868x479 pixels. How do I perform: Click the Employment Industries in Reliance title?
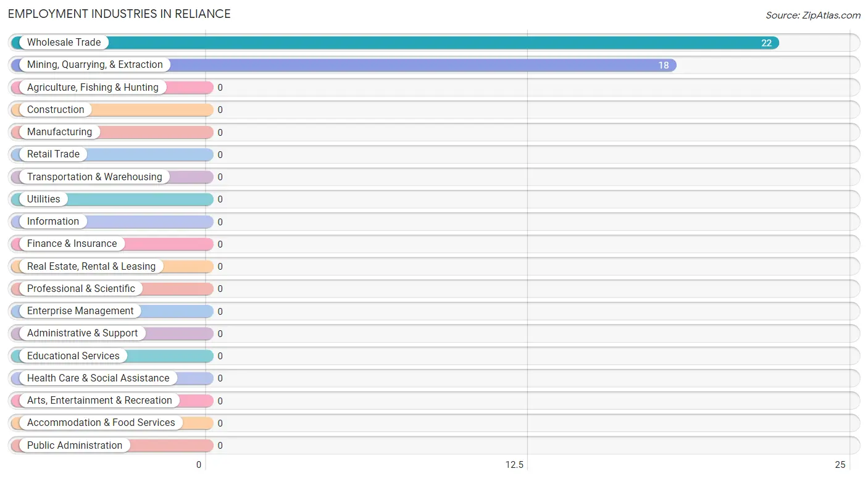pyautogui.click(x=119, y=14)
